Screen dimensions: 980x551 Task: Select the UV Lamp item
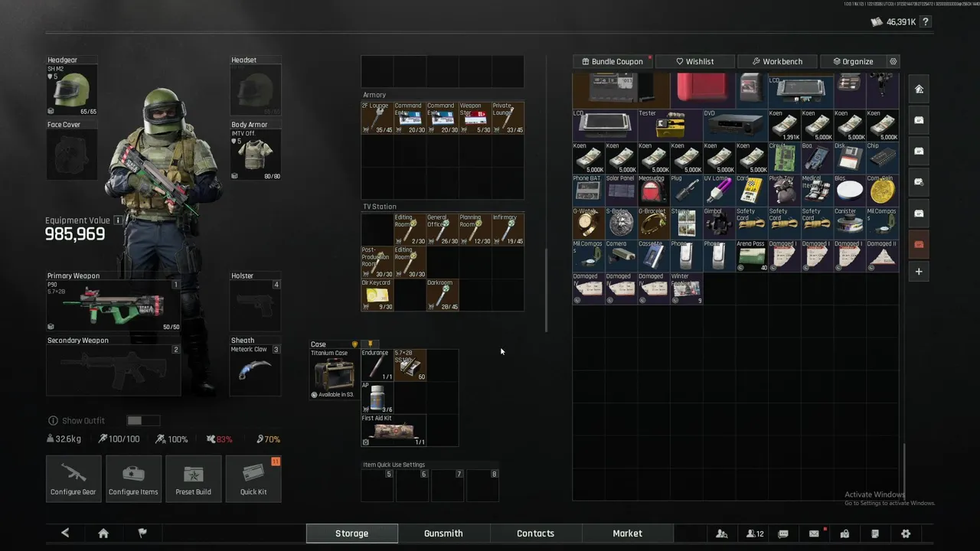point(719,191)
